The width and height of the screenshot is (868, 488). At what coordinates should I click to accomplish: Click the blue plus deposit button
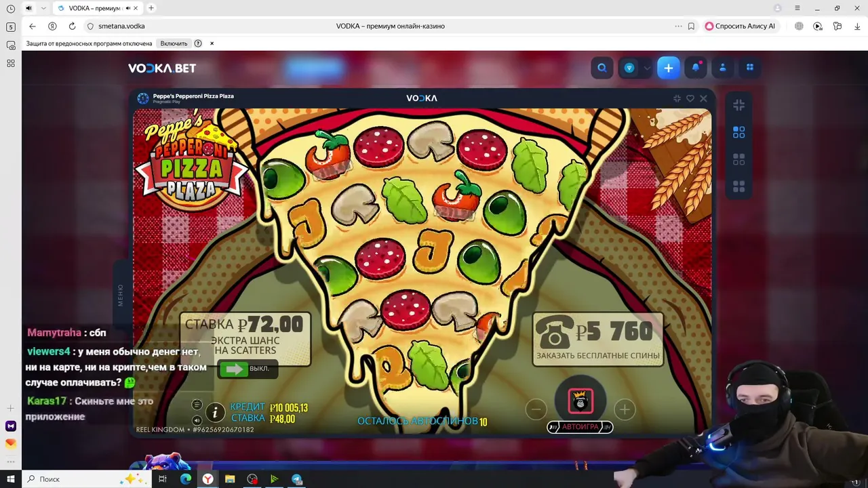pyautogui.click(x=669, y=68)
